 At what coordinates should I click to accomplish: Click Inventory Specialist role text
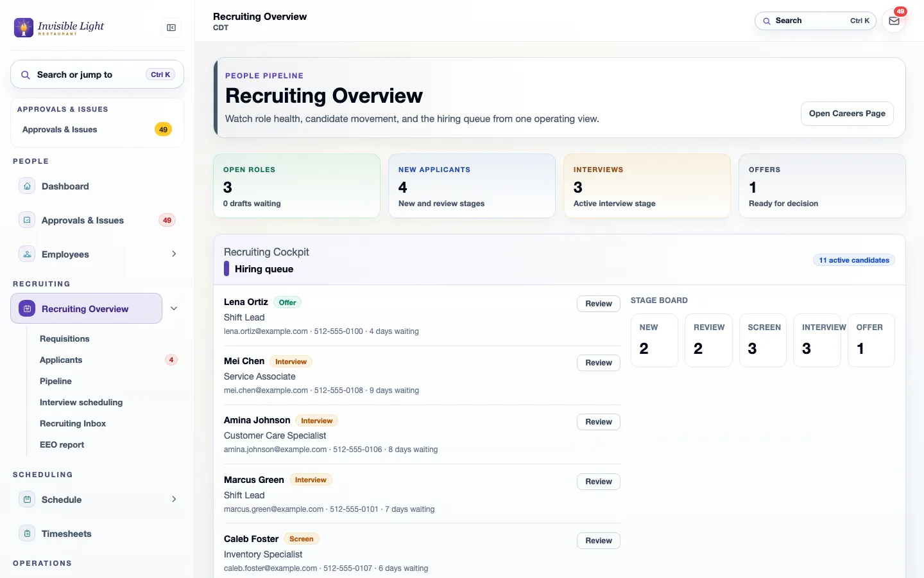click(263, 554)
